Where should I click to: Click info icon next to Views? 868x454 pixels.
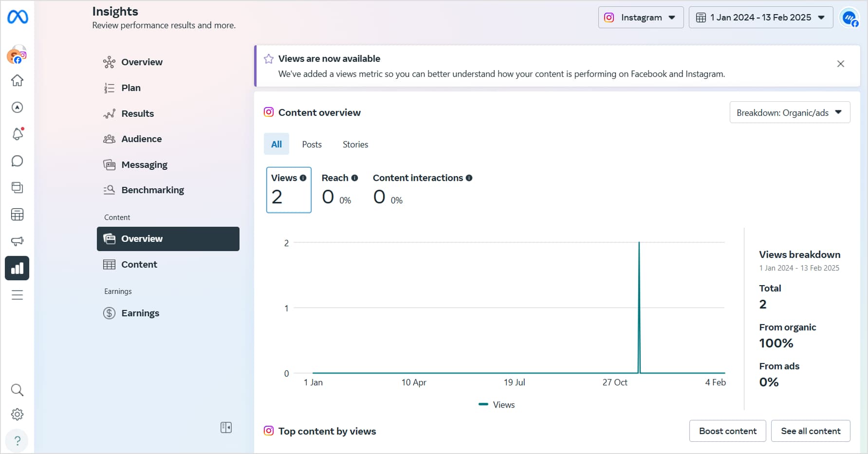pos(303,178)
